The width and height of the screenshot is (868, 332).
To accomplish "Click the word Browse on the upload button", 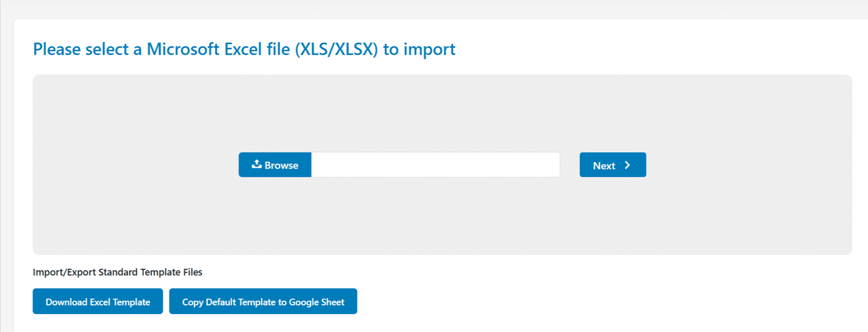I will [282, 165].
